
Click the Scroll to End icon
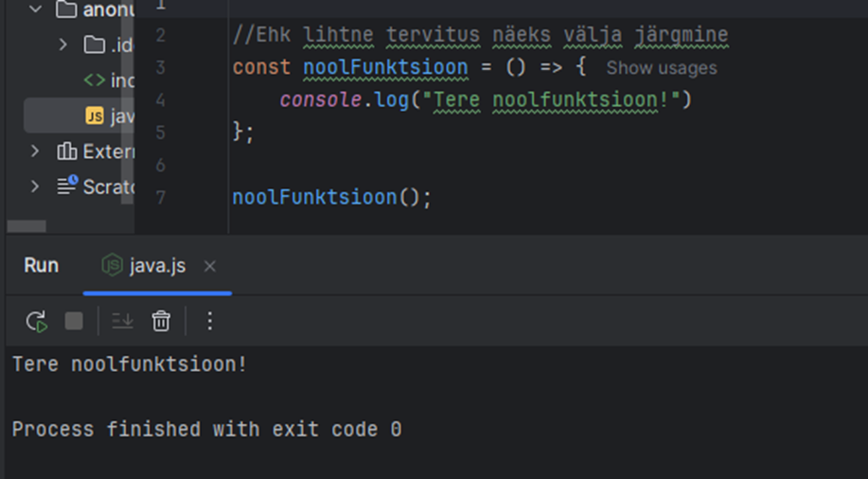coord(122,321)
